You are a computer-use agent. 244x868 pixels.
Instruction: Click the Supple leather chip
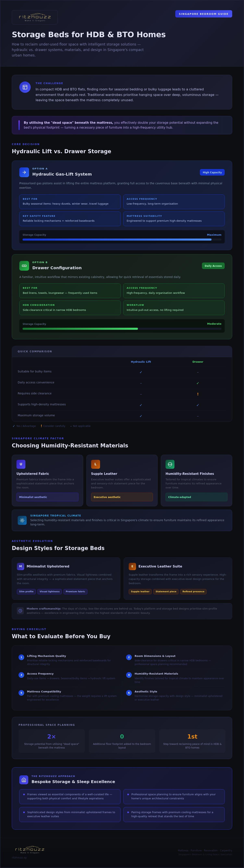click(x=140, y=591)
